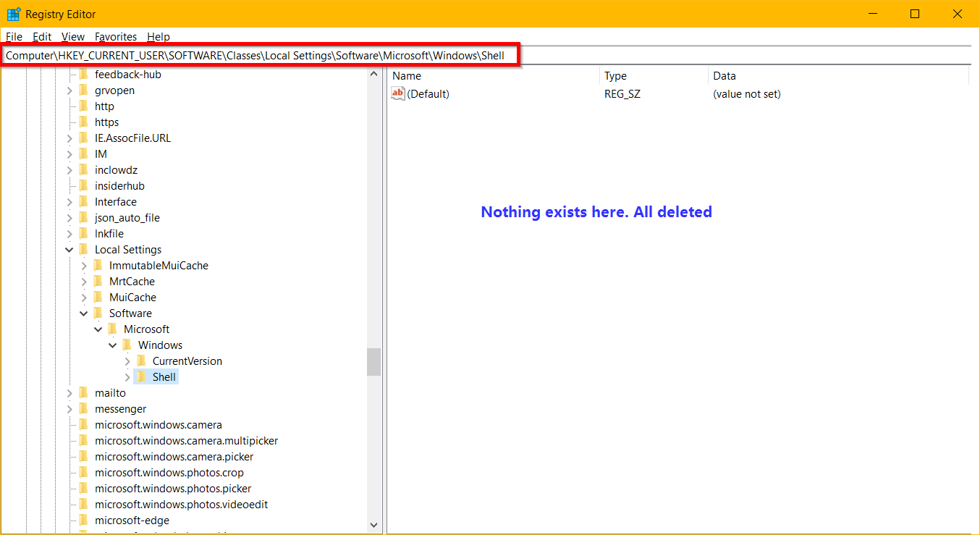Click the Microsoft folder icon
980x535 pixels.
(x=113, y=329)
